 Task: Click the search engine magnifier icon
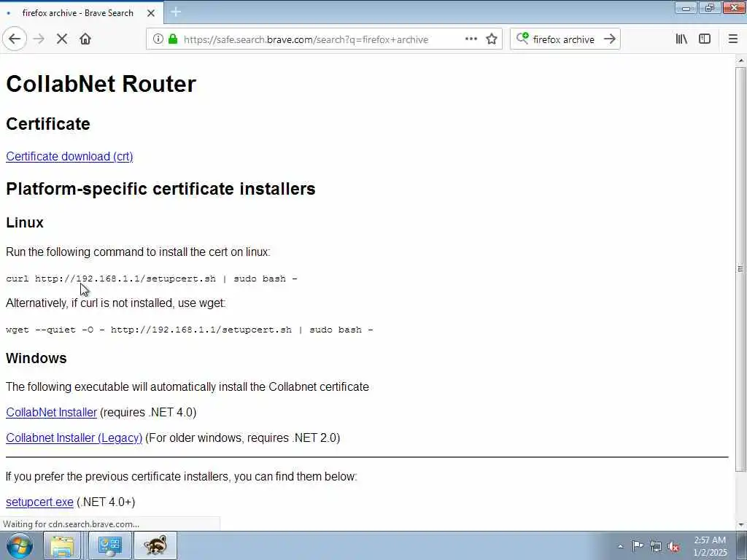click(x=522, y=39)
